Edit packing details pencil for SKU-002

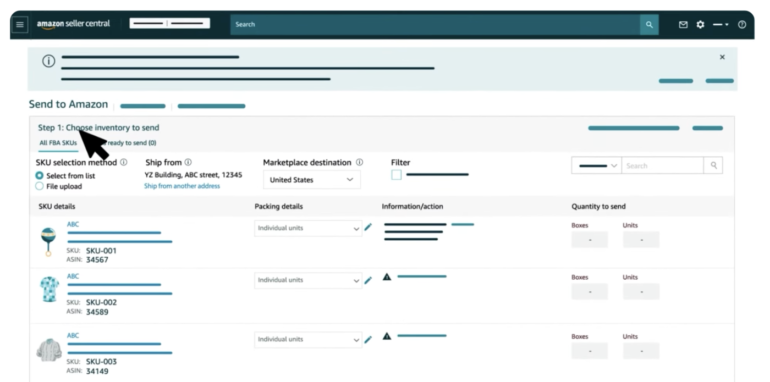tap(368, 280)
